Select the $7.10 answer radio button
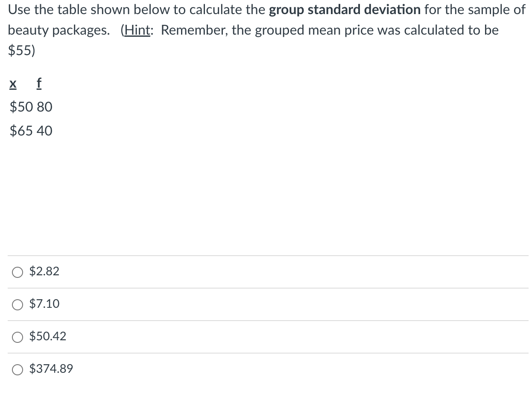Screen dimensions: 532x395 (x=17, y=304)
